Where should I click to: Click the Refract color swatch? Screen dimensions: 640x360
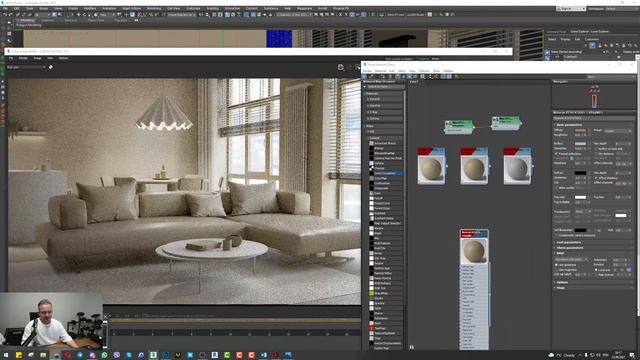(580, 173)
